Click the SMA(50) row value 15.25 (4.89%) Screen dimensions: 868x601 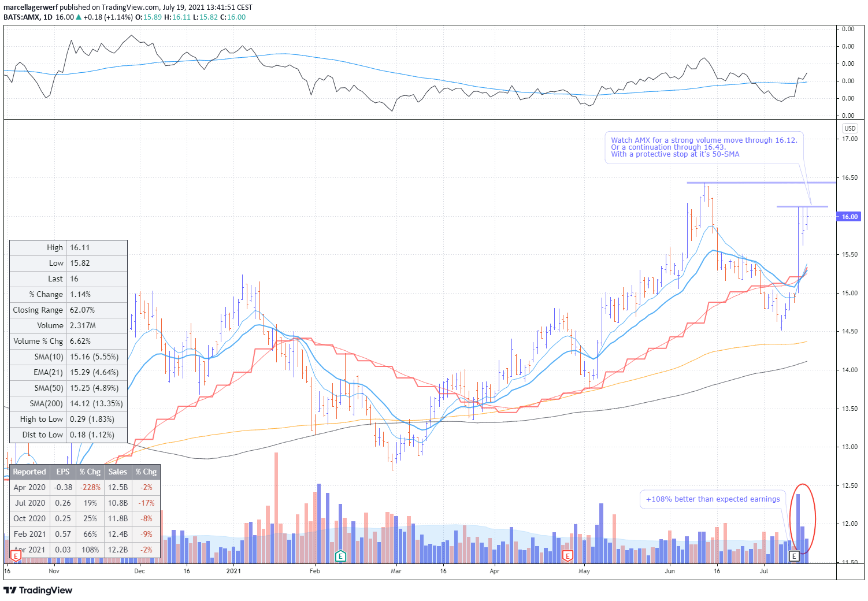tap(94, 388)
